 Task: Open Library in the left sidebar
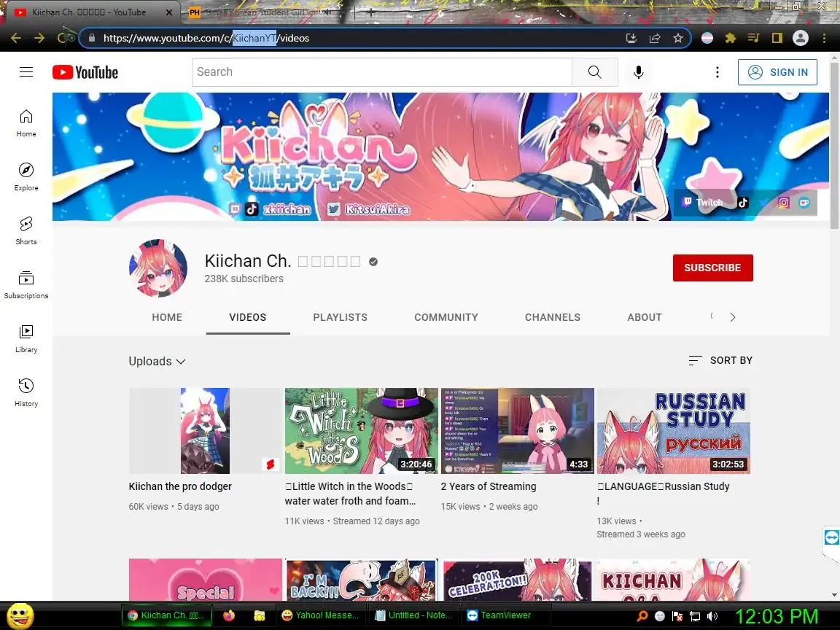tap(26, 339)
